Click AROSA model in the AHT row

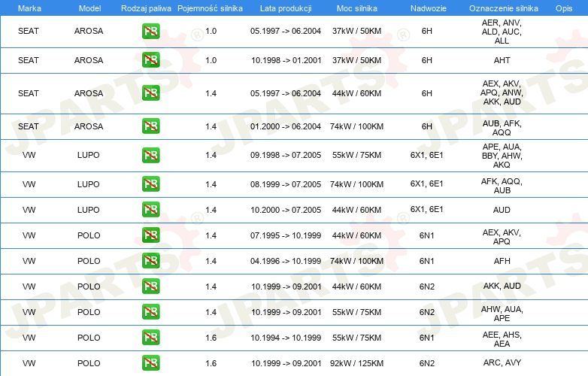coord(89,60)
